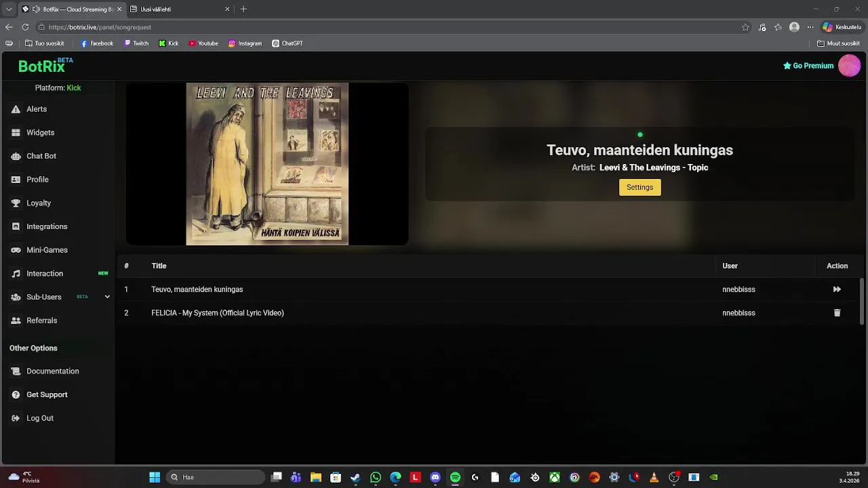Screen dimensions: 868x488
Task: Open browser profile account icon
Action: [x=794, y=27]
